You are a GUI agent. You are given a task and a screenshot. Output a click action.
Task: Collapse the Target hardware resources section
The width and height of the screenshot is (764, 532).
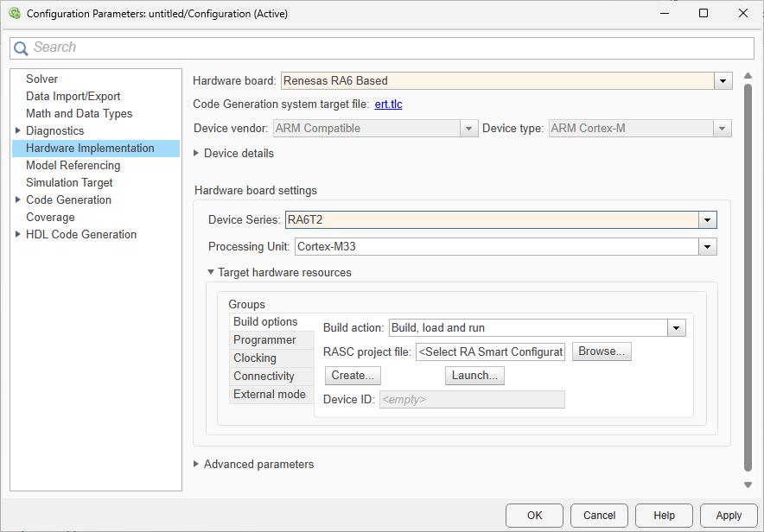coord(211,272)
